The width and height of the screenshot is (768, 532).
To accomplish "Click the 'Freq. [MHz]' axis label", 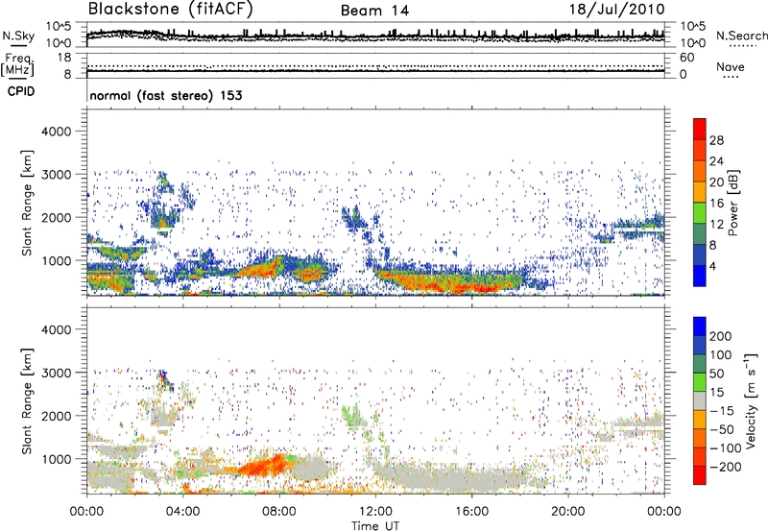I will pos(17,65).
